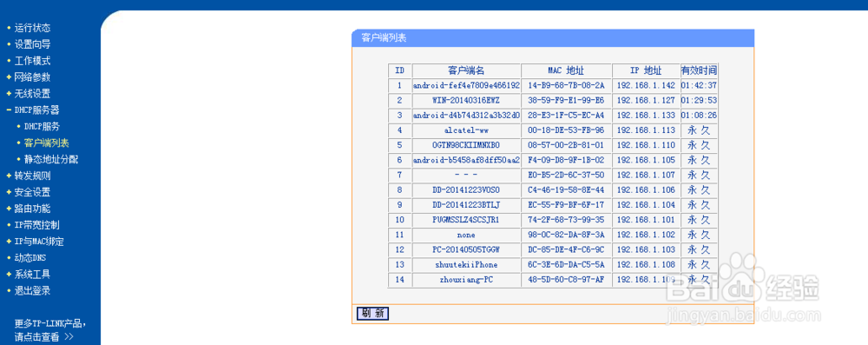Click MAC address 6C-3E-6D-DA-C5-5A
The width and height of the screenshot is (868, 345).
pyautogui.click(x=566, y=265)
